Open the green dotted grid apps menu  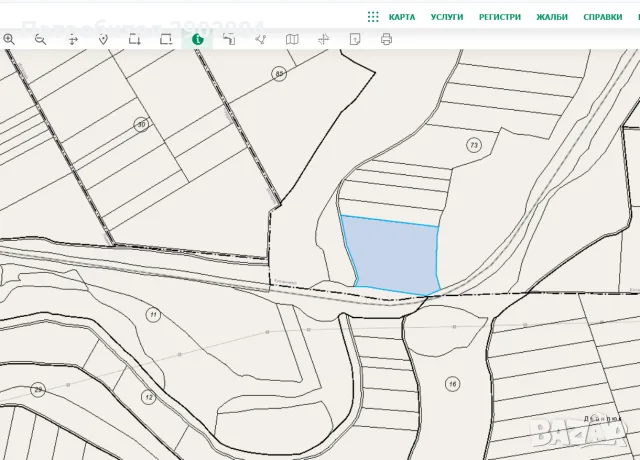[373, 17]
